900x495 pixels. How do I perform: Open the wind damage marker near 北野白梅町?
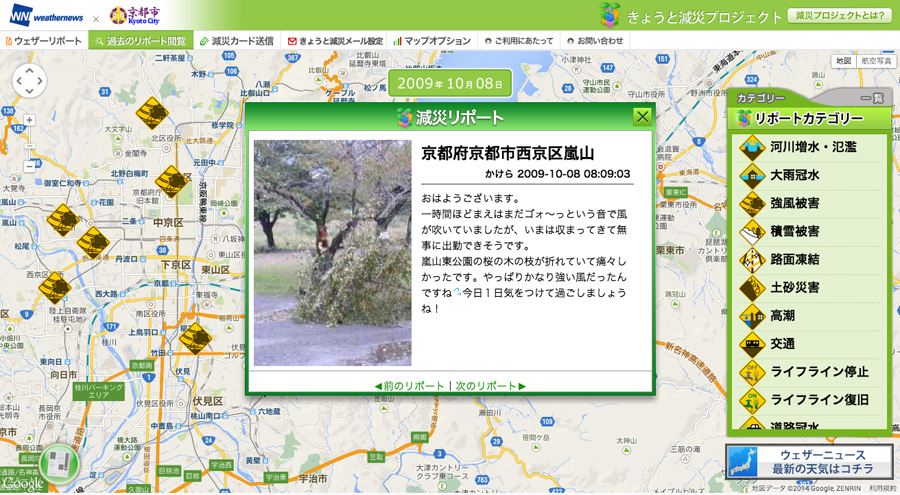click(172, 181)
